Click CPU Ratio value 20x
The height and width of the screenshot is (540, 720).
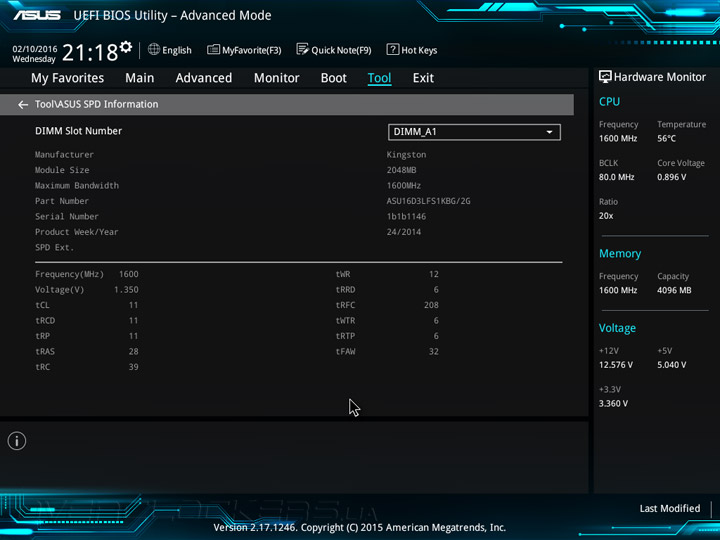tap(606, 215)
